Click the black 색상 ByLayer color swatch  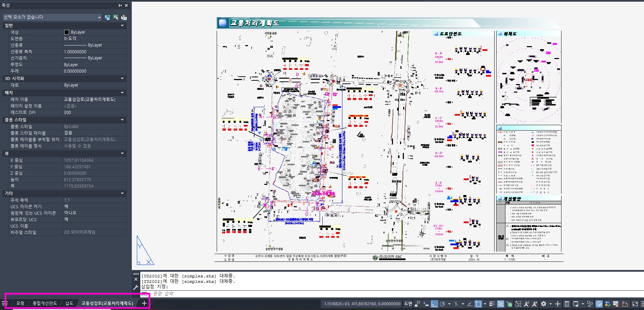tap(67, 32)
